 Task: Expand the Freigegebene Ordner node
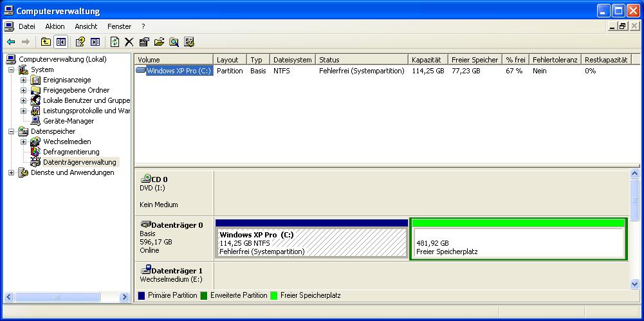pyautogui.click(x=23, y=90)
